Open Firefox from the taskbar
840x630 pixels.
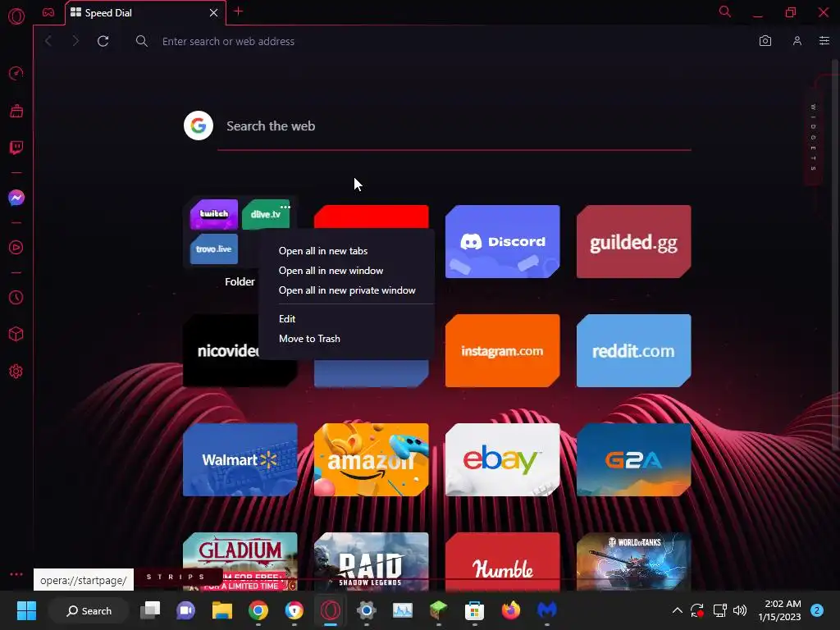[x=510, y=610]
